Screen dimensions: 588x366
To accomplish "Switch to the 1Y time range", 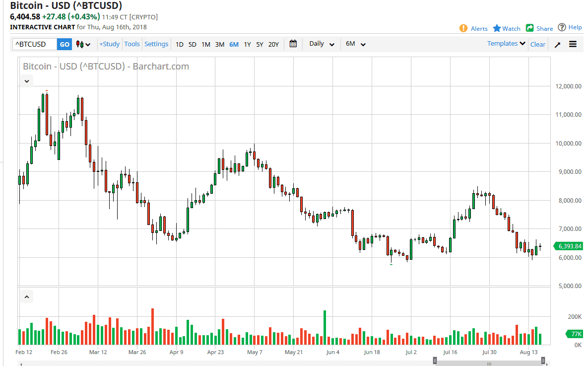I will tap(247, 44).
